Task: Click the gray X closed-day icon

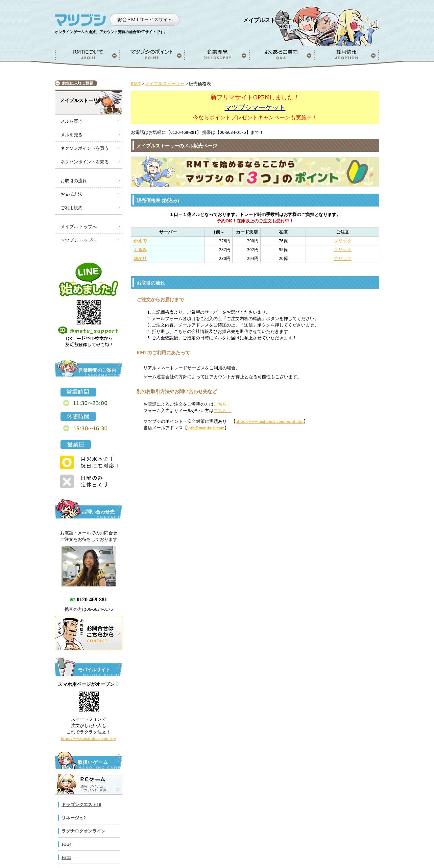Action: point(67,481)
